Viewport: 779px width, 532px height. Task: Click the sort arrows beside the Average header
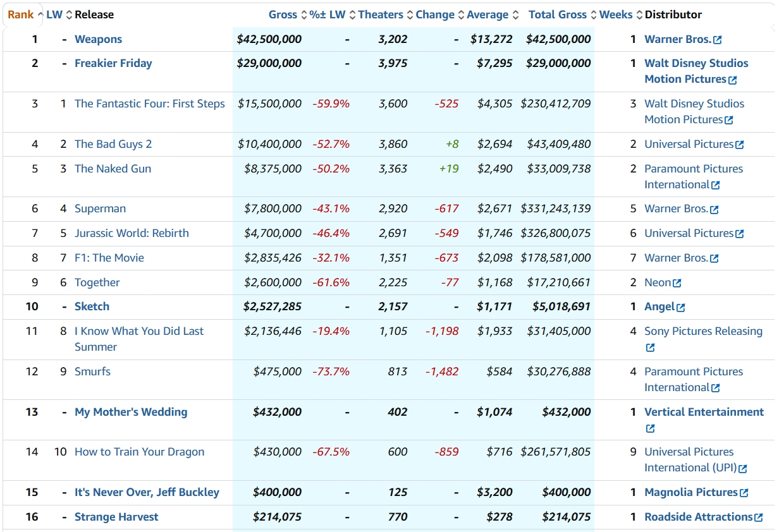click(x=515, y=15)
